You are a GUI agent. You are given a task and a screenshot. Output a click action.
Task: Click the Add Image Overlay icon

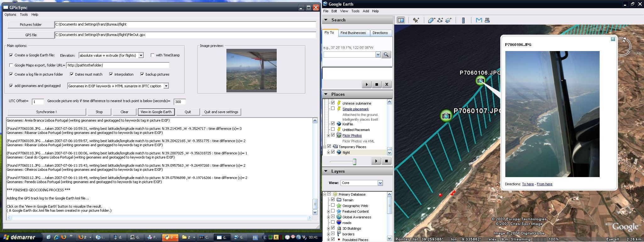coord(448,20)
